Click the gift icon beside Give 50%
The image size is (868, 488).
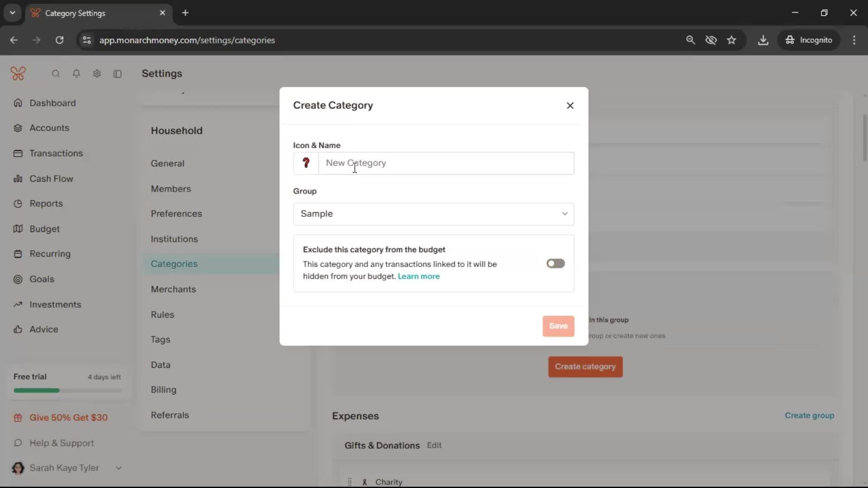click(18, 418)
